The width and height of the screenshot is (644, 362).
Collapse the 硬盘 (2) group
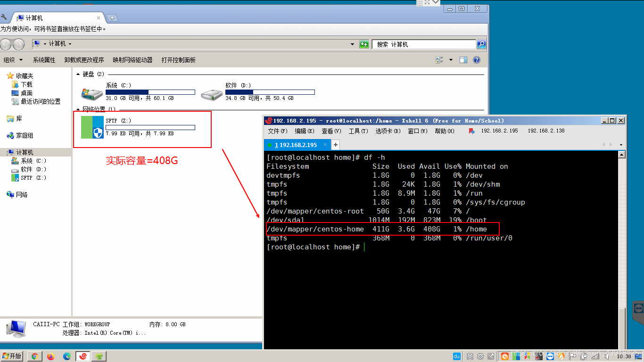[78, 74]
